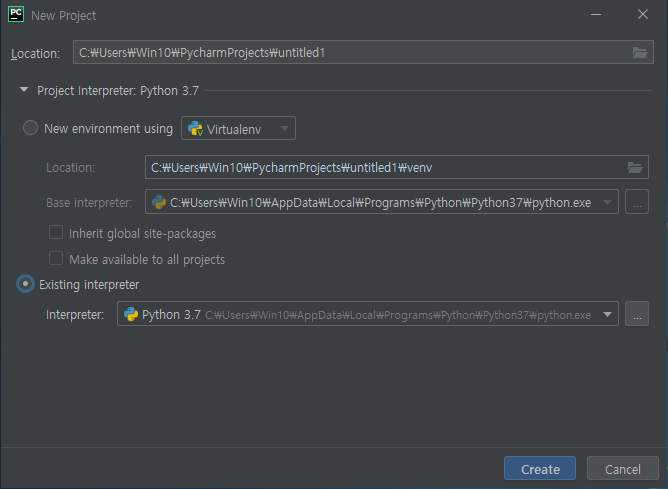Browse folder for project Location field
Image resolution: width=668 pixels, height=489 pixels.
point(639,52)
